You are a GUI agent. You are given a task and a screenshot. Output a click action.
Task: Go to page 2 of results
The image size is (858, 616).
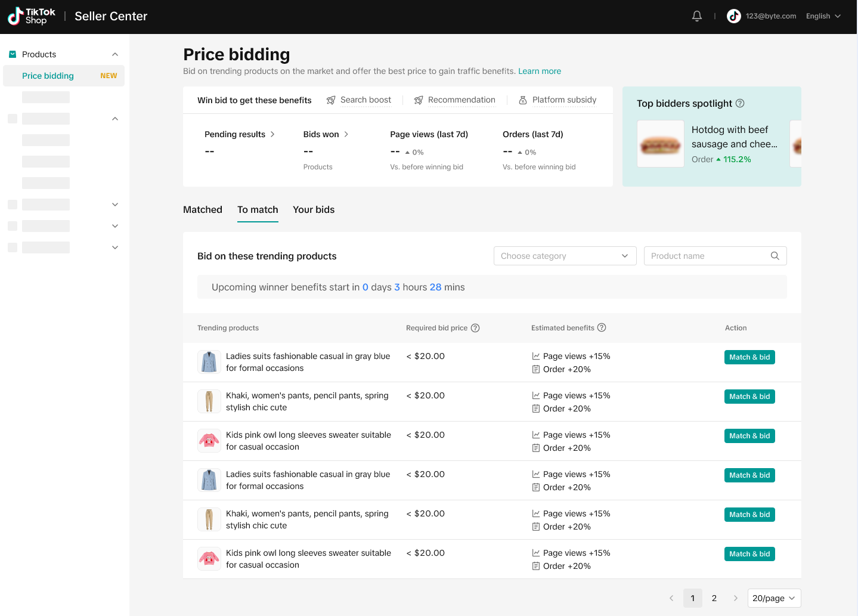[x=714, y=598]
